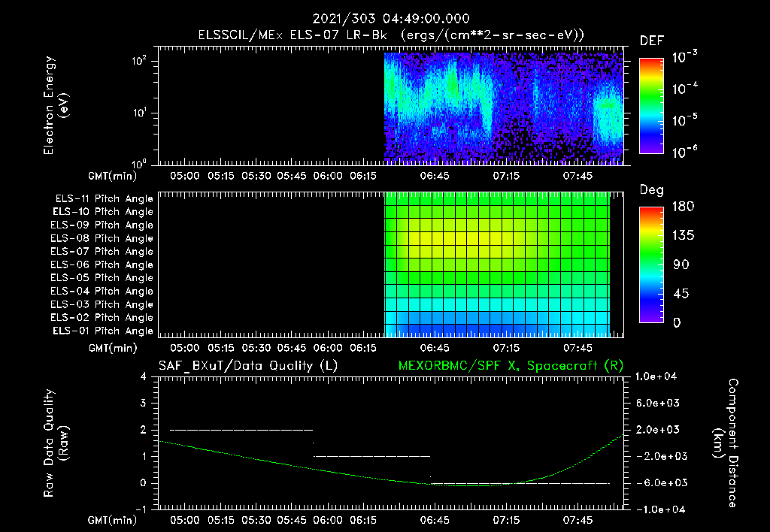Click the ELS-04 Pitch Angle row label
The image size is (770, 532).
pos(102,291)
